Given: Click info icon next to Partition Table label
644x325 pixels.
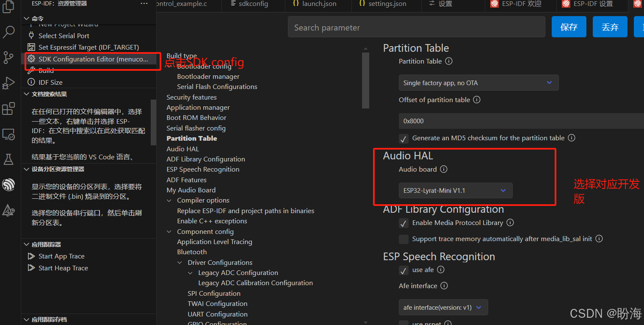Looking at the screenshot, I should (449, 61).
